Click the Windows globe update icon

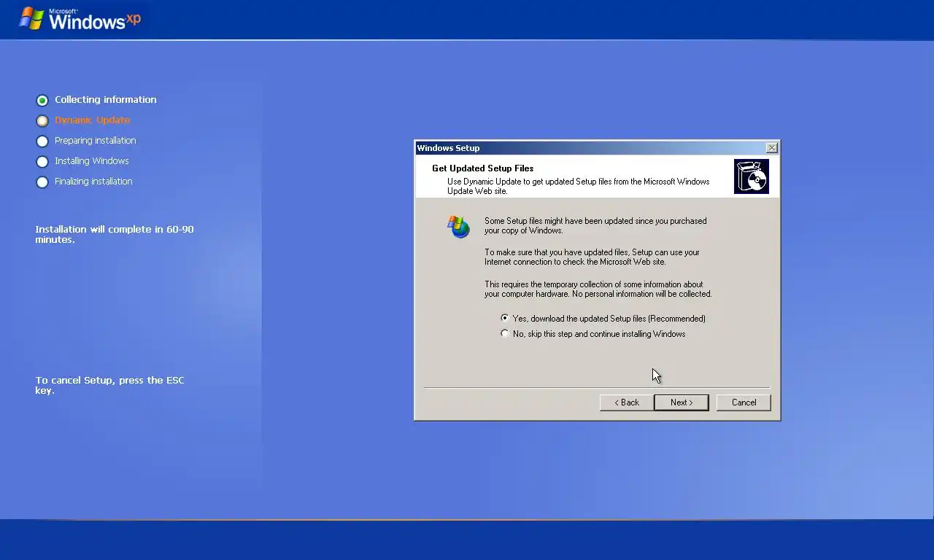tap(459, 226)
